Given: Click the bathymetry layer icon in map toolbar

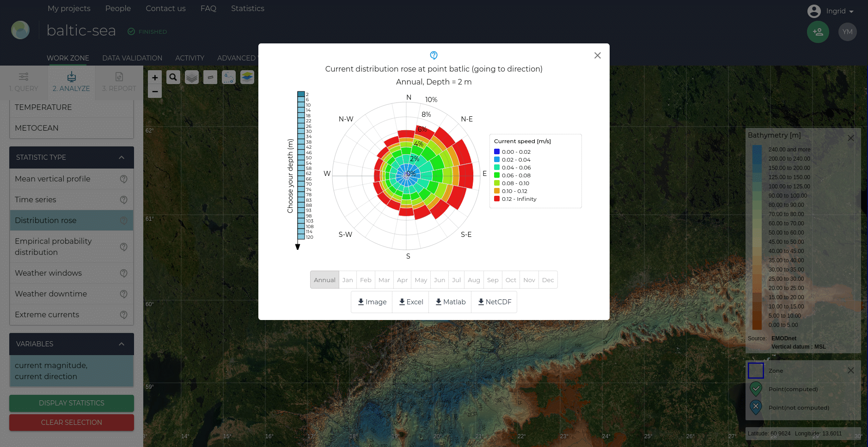Looking at the screenshot, I should pos(247,77).
